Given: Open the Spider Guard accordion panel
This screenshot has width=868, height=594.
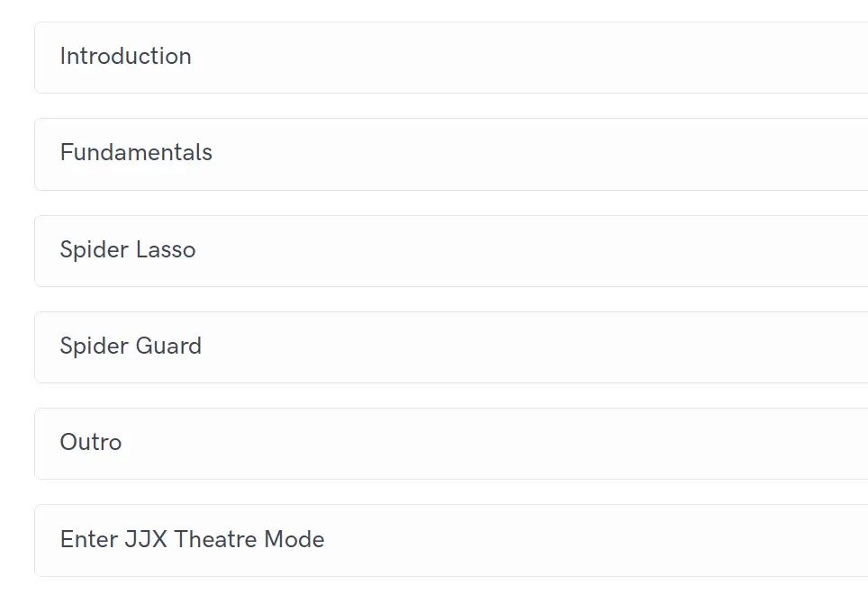Looking at the screenshot, I should click(450, 346).
